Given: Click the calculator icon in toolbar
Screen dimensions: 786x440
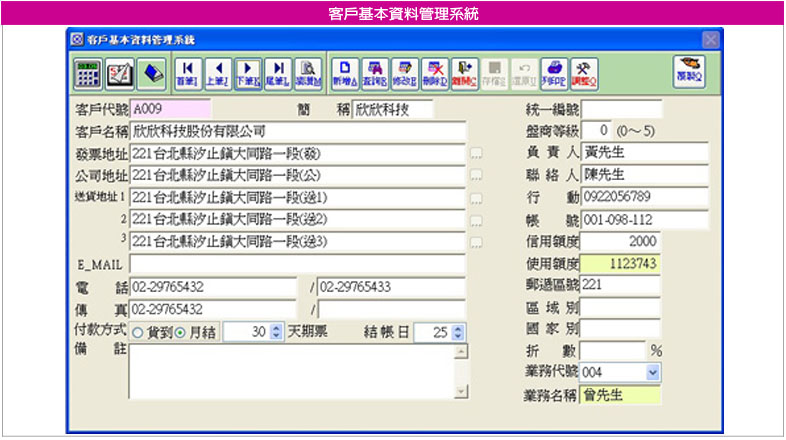Looking at the screenshot, I should point(88,74).
